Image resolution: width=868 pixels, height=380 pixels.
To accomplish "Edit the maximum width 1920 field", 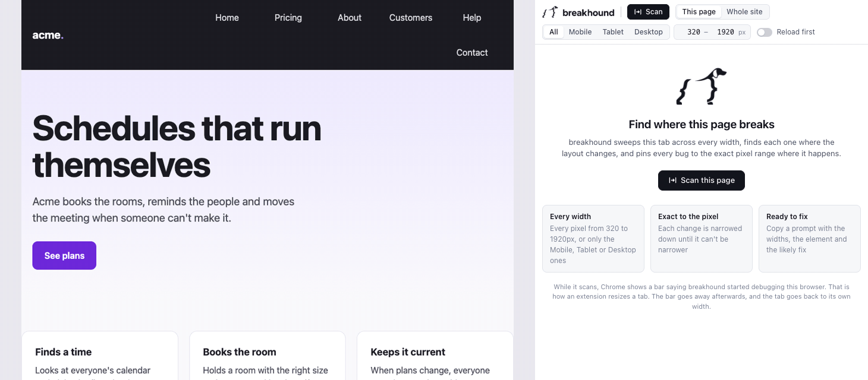I will tap(725, 32).
